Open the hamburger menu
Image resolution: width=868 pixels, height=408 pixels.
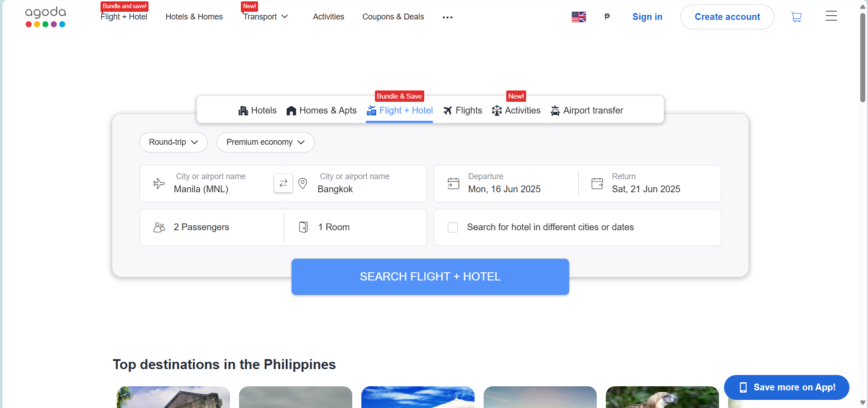831,16
